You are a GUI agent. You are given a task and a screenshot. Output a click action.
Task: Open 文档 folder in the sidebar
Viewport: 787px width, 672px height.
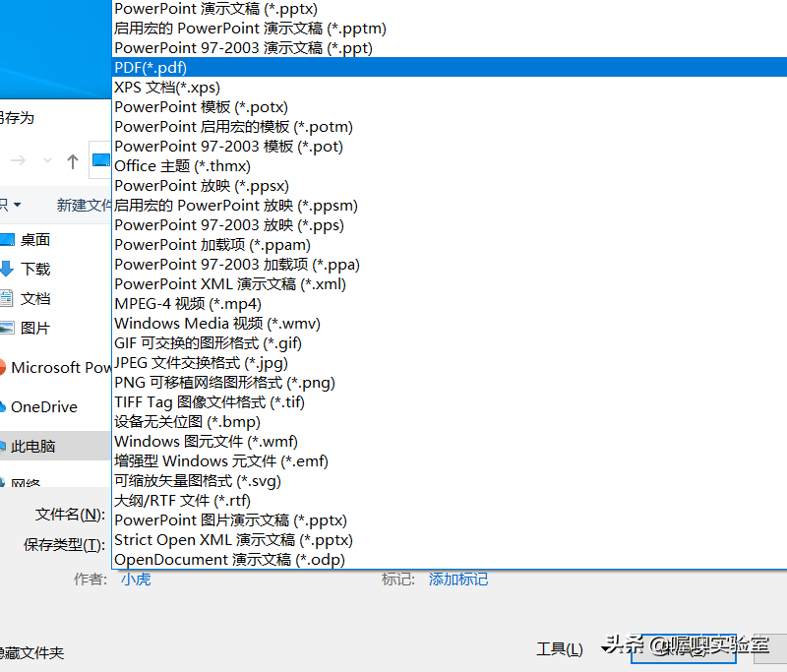click(35, 298)
